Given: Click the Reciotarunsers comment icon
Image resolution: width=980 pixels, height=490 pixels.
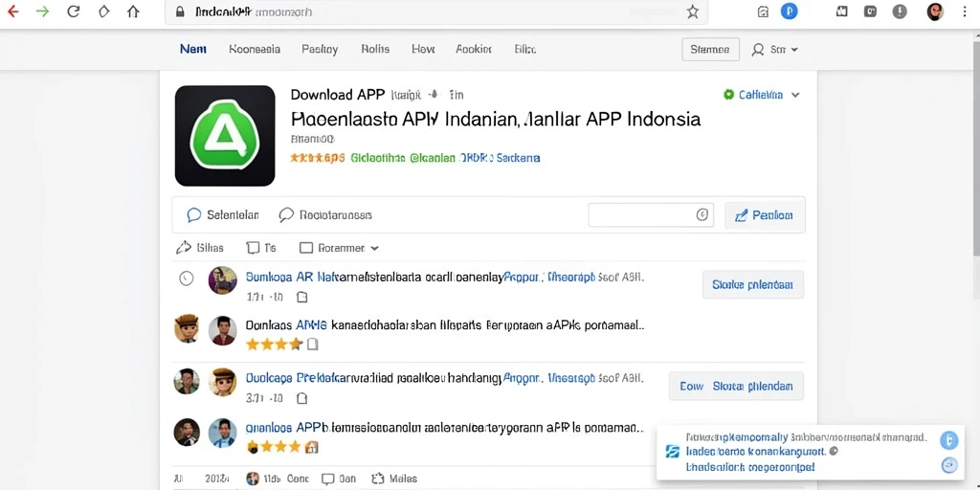Looking at the screenshot, I should click(286, 215).
